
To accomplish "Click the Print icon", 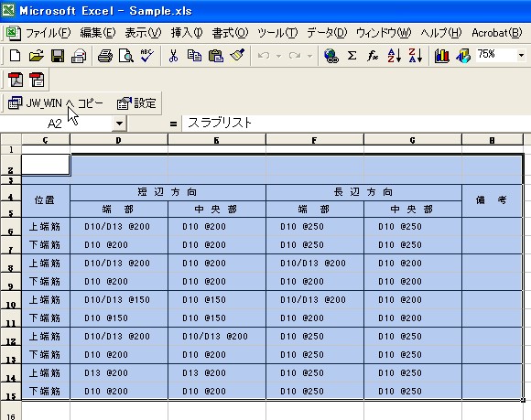I will (x=105, y=56).
